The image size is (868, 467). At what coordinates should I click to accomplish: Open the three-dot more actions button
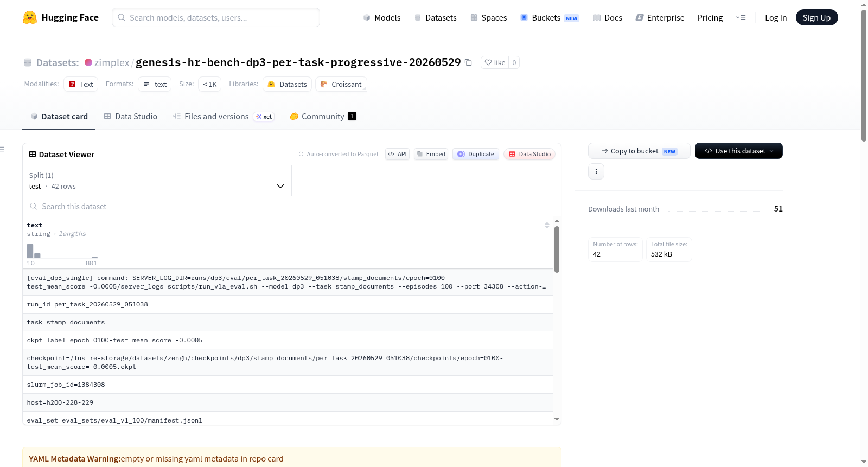pos(596,171)
